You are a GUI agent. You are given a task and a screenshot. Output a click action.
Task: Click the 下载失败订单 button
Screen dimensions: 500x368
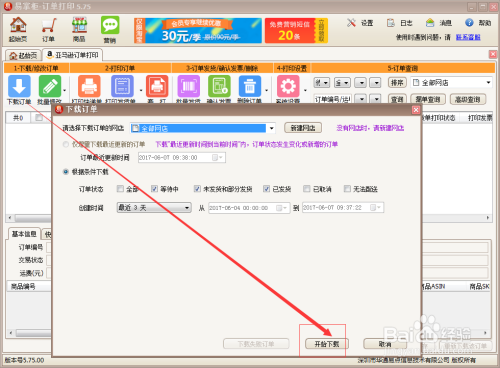(x=256, y=344)
